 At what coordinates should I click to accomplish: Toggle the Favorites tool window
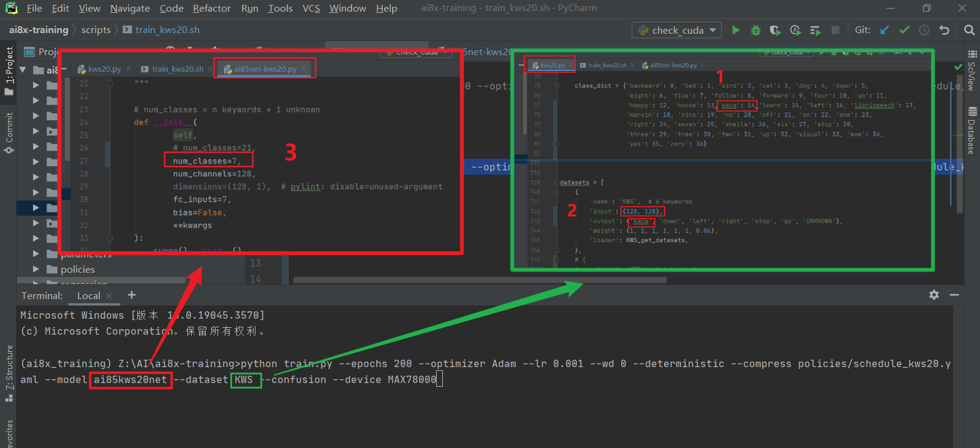(9, 434)
